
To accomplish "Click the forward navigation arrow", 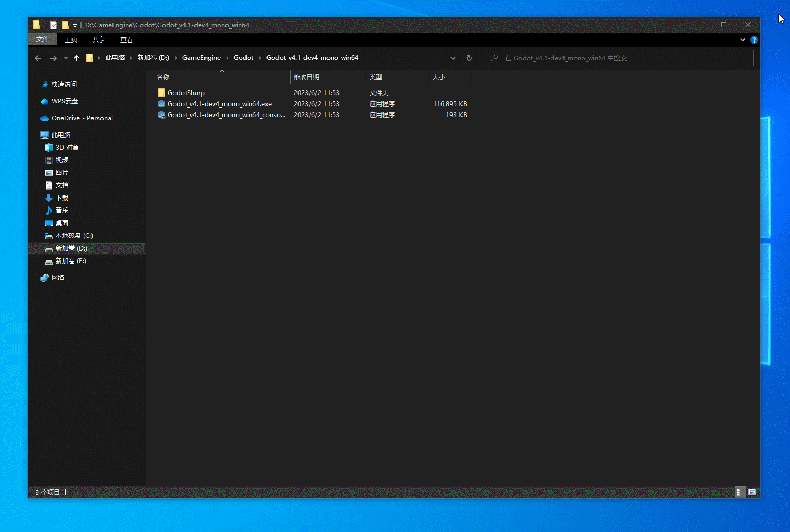I will click(53, 58).
